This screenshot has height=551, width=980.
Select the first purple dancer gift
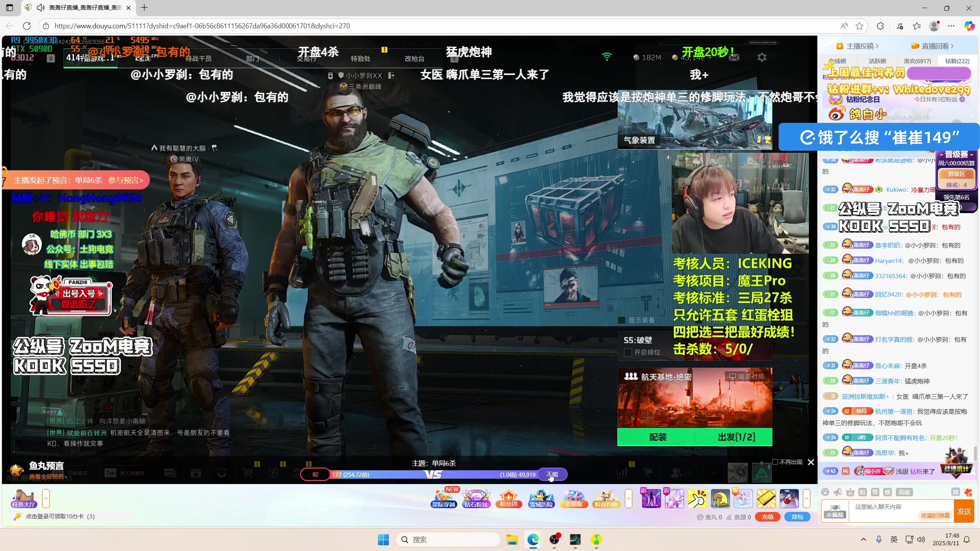tap(651, 498)
